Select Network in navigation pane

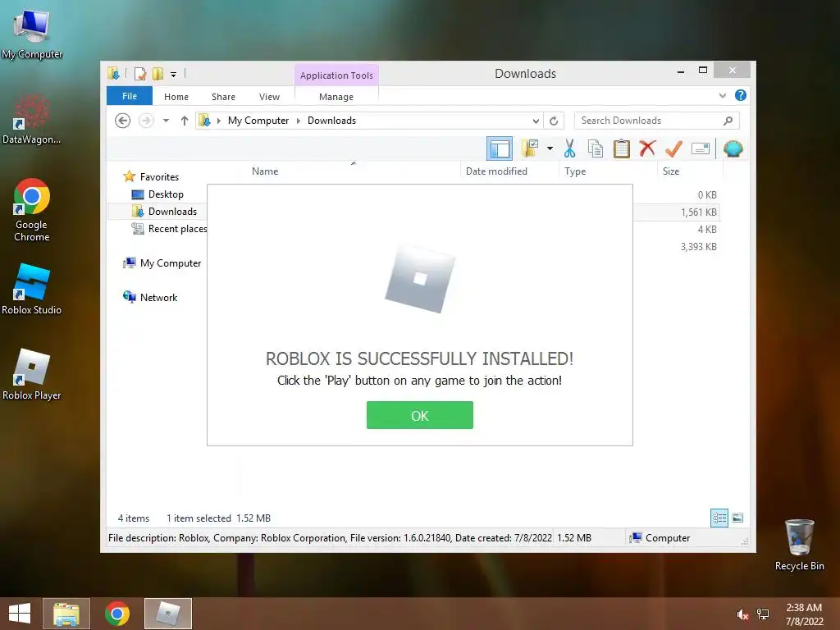pos(158,297)
